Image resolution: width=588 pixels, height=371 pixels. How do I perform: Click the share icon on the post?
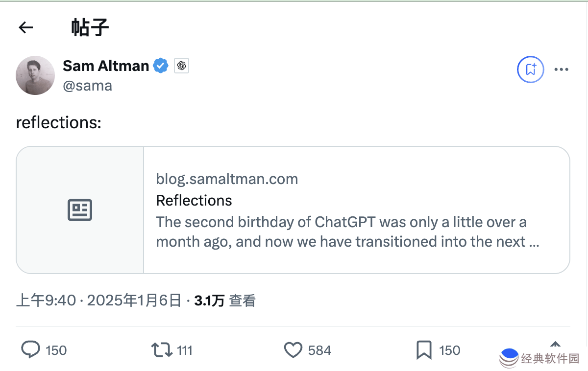[555, 346]
